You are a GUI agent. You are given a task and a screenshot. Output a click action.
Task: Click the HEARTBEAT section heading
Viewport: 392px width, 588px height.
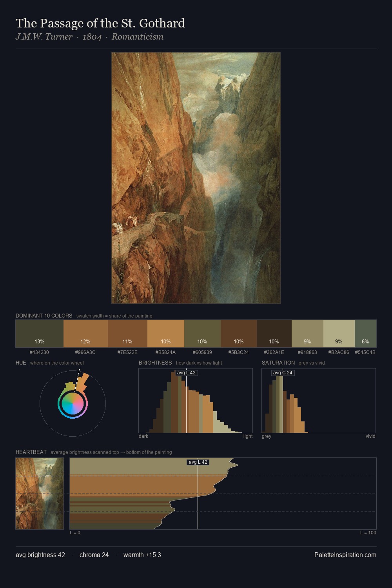coord(31,452)
